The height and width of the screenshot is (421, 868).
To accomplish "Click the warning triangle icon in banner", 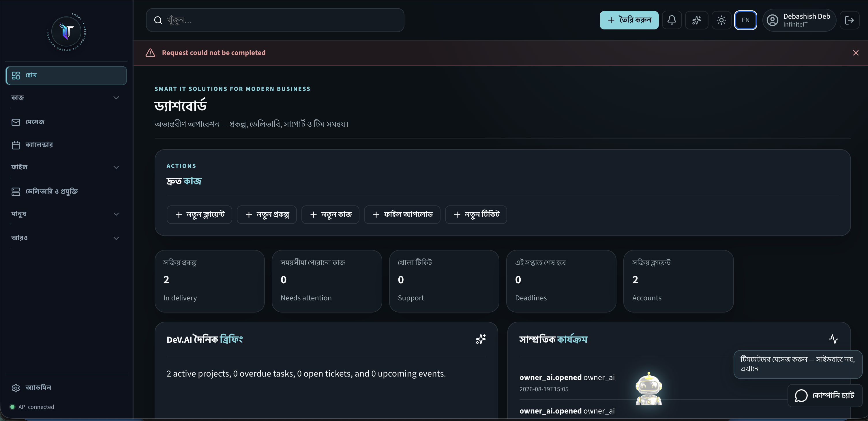I will click(x=150, y=53).
